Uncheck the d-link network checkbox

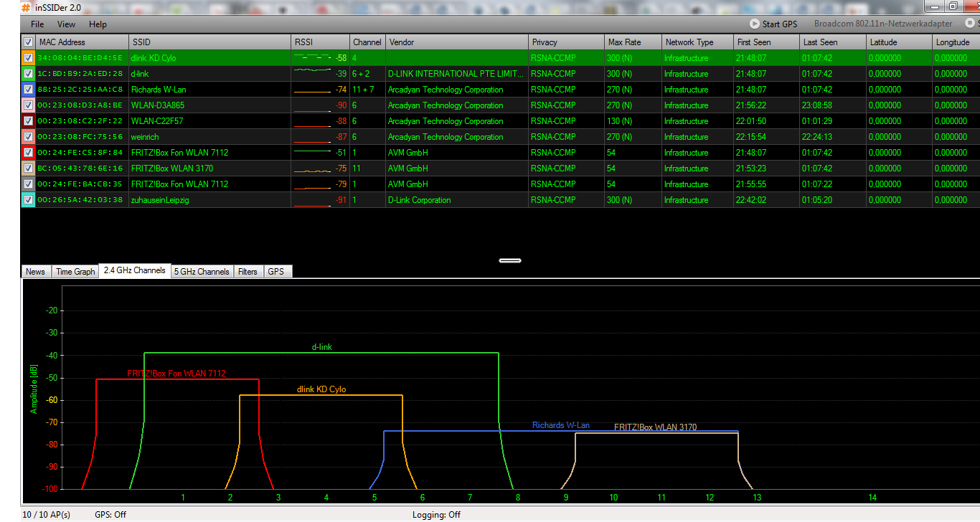pos(28,74)
